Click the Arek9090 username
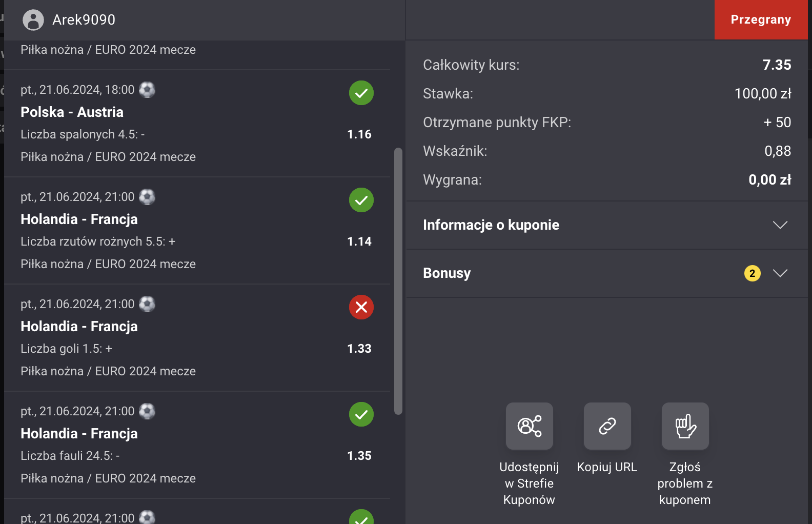Screen dimensions: 812x524 (x=84, y=20)
